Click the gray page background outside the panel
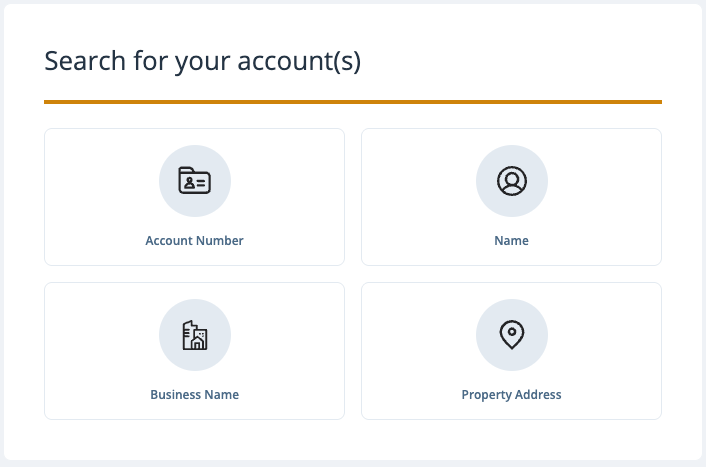This screenshot has width=706, height=467. [x=353, y=464]
